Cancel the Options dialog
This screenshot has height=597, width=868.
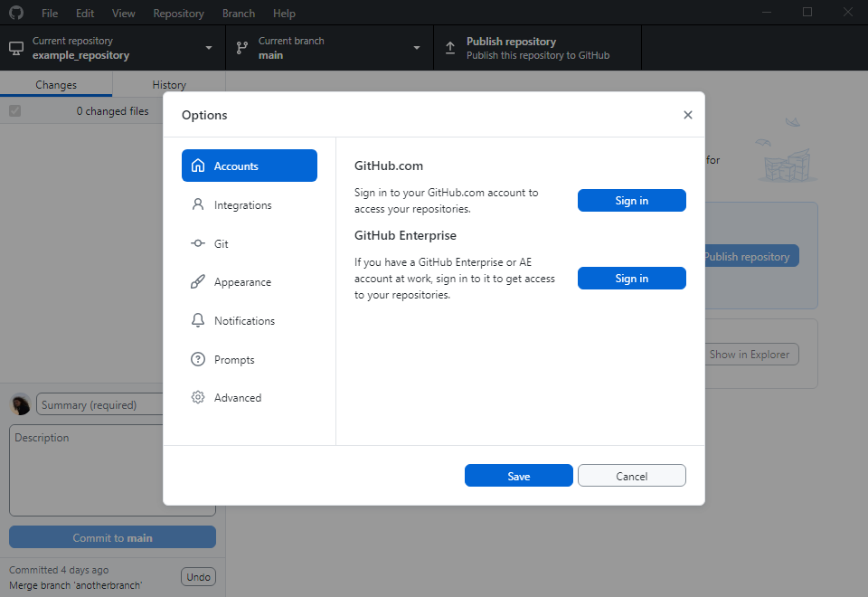pyautogui.click(x=632, y=476)
